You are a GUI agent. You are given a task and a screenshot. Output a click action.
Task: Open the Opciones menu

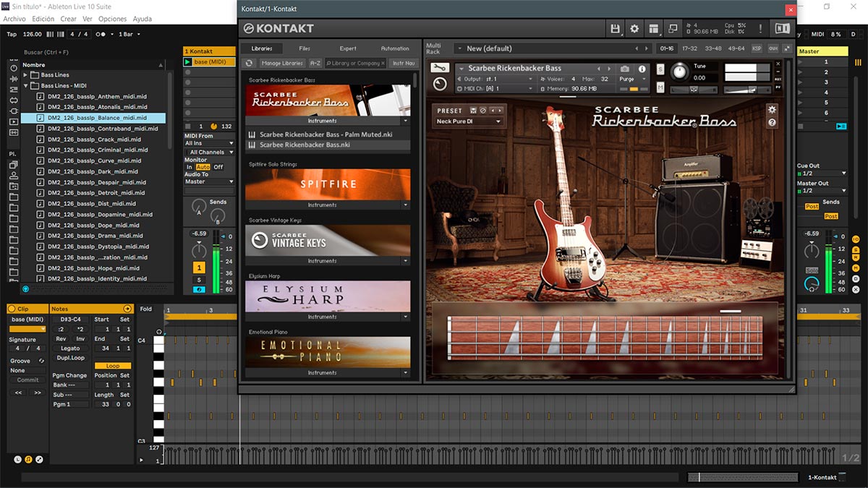[112, 19]
